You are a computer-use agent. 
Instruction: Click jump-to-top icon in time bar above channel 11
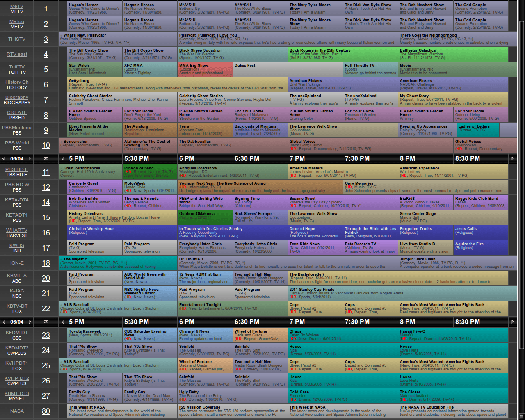pos(46,158)
